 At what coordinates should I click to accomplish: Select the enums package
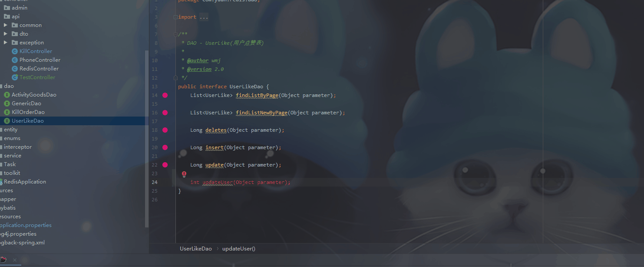[12, 138]
